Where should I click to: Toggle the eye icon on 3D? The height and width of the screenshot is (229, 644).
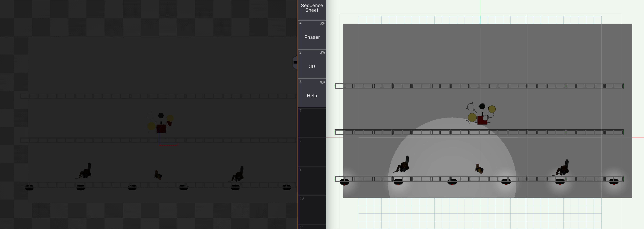tap(322, 53)
